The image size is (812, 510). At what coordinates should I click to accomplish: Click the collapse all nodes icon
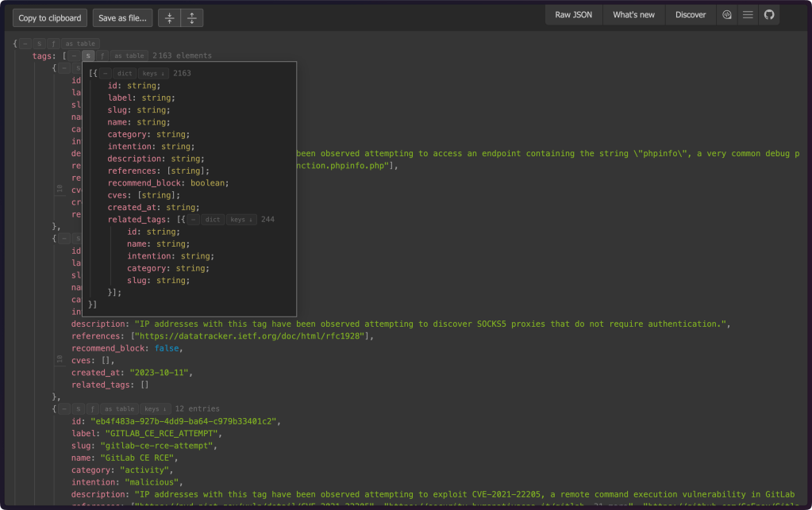169,17
